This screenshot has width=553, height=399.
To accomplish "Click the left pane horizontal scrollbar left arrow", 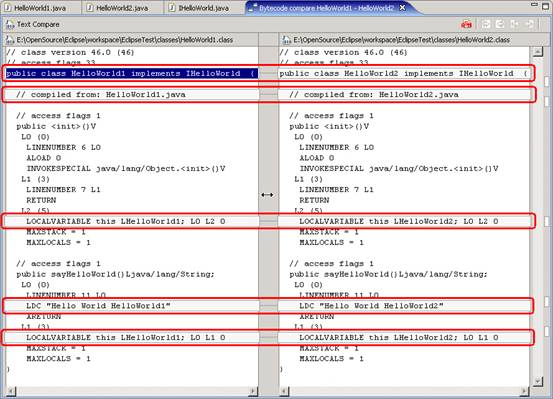I will [11, 391].
